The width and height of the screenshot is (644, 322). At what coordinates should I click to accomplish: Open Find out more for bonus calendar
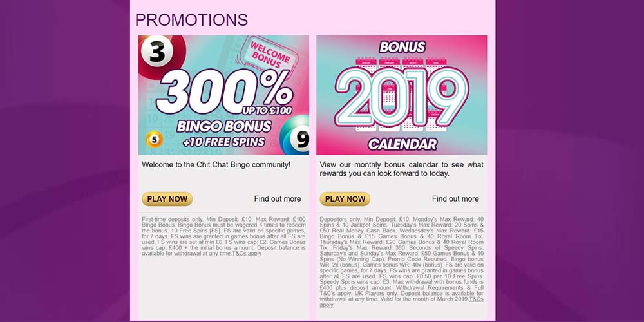point(455,199)
